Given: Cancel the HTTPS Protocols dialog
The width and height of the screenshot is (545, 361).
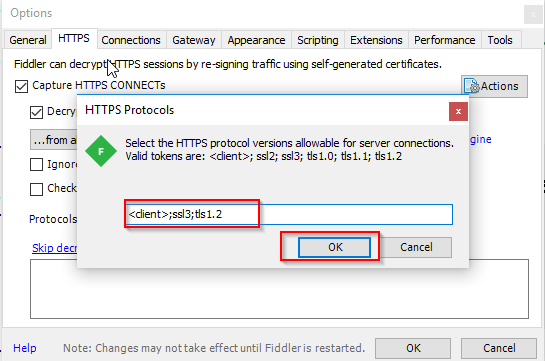Looking at the screenshot, I should click(x=416, y=247).
